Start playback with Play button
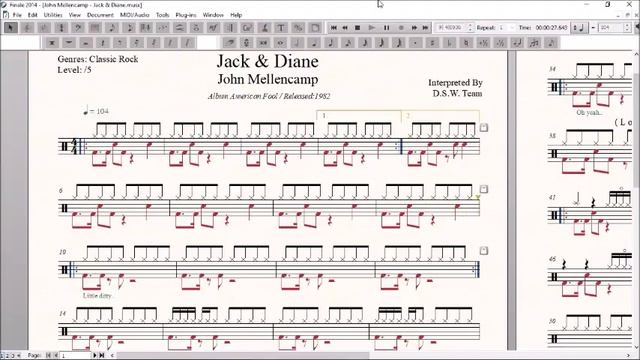Viewport: 640px width, 360px height. pyautogui.click(x=372, y=28)
